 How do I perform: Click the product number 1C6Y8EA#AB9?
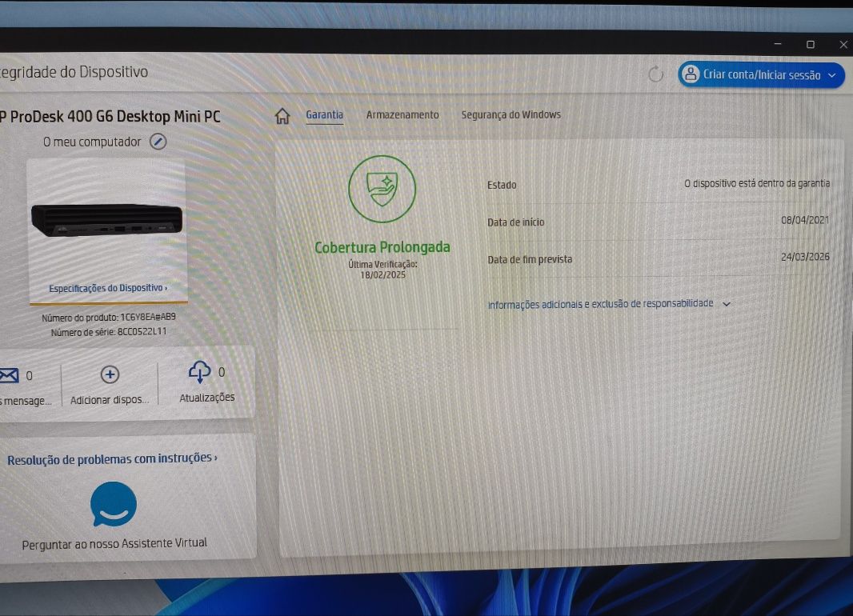coord(148,317)
